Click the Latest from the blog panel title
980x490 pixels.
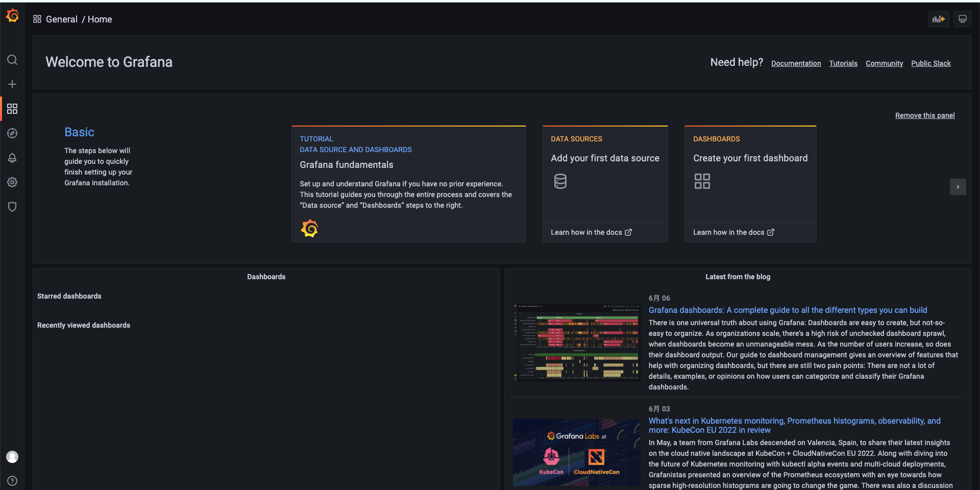click(738, 277)
